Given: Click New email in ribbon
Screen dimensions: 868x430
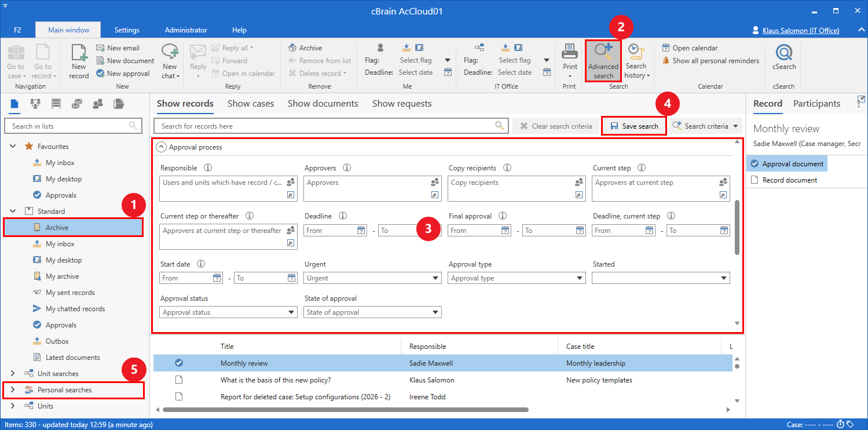Looking at the screenshot, I should tap(118, 48).
